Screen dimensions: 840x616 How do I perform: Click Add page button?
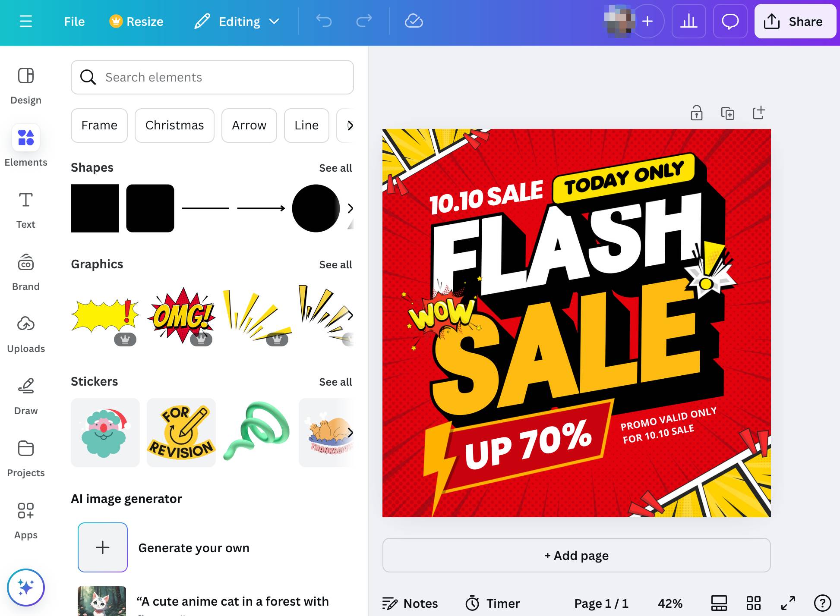pos(577,555)
